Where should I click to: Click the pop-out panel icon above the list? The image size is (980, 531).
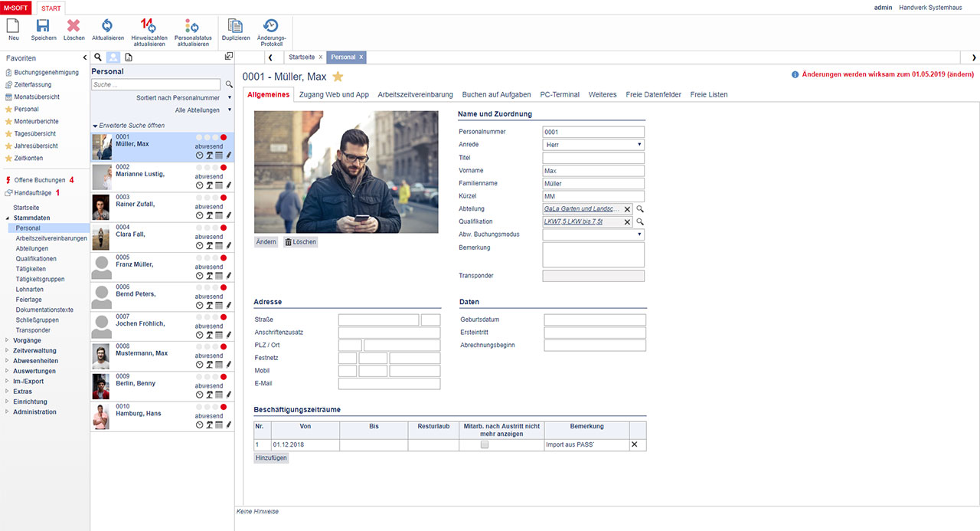coord(228,57)
